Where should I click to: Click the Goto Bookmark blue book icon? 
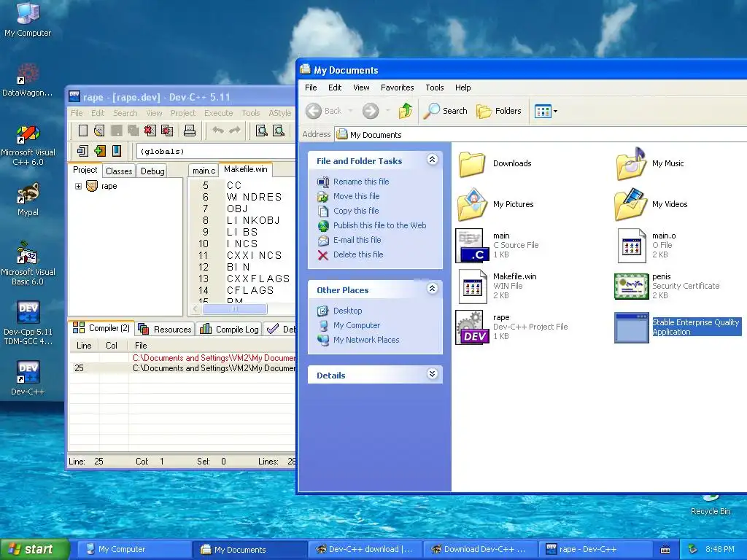point(116,151)
